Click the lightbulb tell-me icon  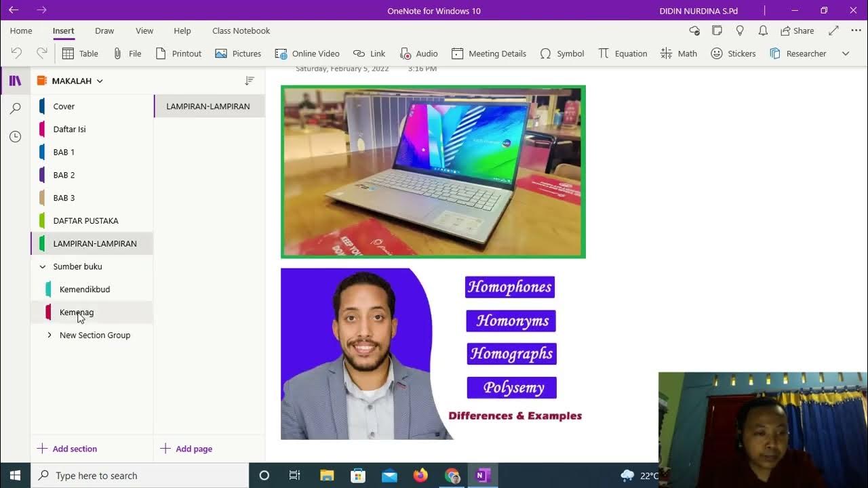tap(740, 30)
